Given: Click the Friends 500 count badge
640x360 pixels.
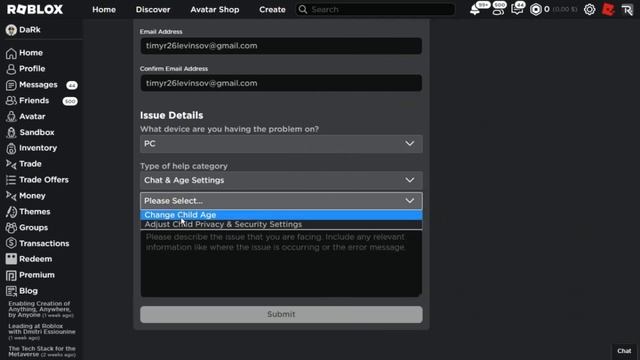Looking at the screenshot, I should (x=70, y=101).
